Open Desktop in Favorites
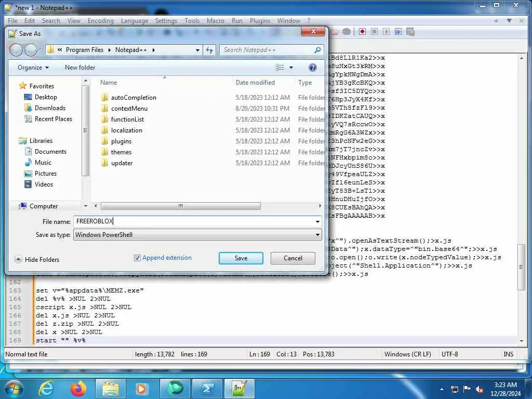532x399 pixels. (x=46, y=97)
